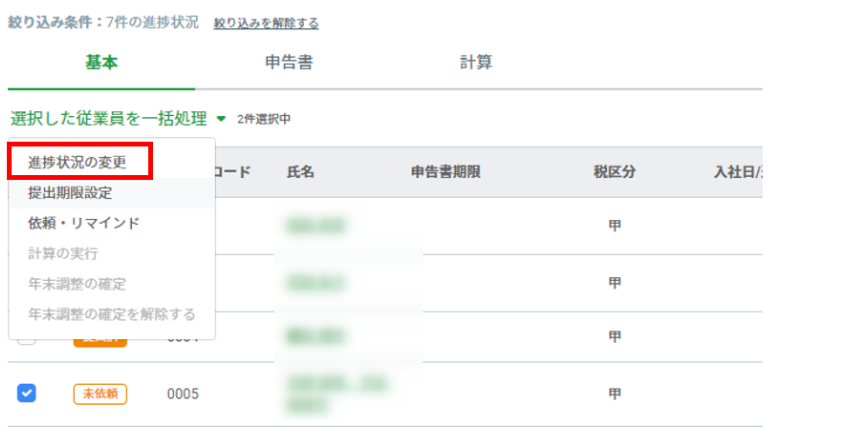This screenshot has height=443, width=849.
Task: Click the green dropdown arrow for bulk processing
Action: point(220,118)
